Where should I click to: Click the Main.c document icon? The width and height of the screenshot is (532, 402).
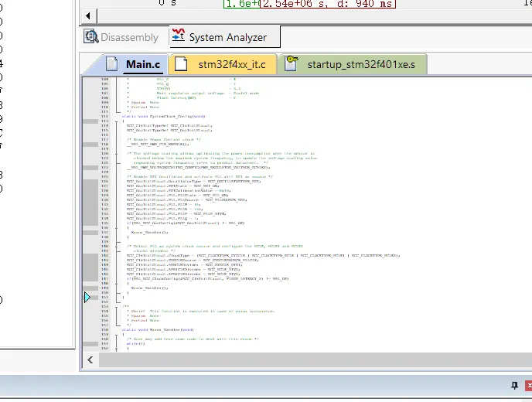[x=112, y=64]
